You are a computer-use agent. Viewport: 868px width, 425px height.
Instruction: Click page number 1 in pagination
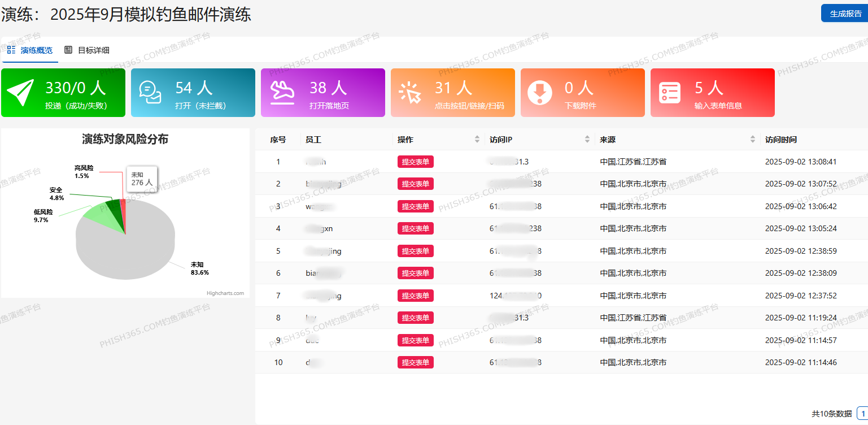click(x=862, y=413)
